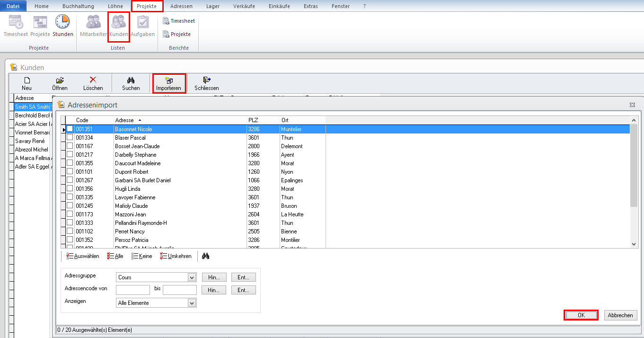Viewport: 644px width, 338px height.
Task: Click Keine to deselect all addresses
Action: click(x=142, y=256)
